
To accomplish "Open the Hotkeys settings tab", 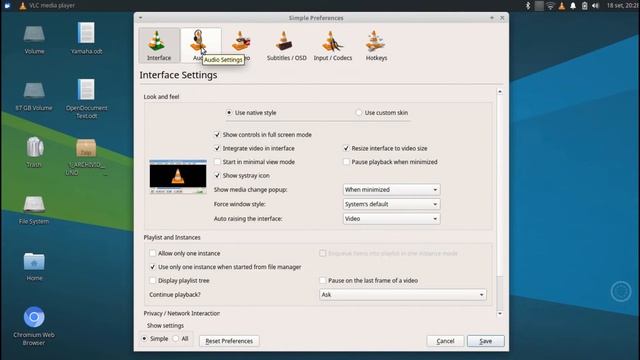I will [376, 46].
